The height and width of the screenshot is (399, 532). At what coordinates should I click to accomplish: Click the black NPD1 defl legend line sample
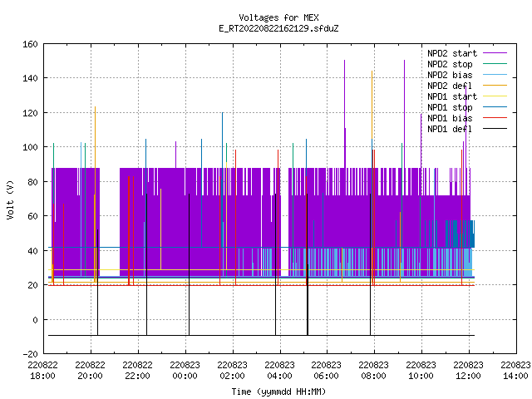495,129
